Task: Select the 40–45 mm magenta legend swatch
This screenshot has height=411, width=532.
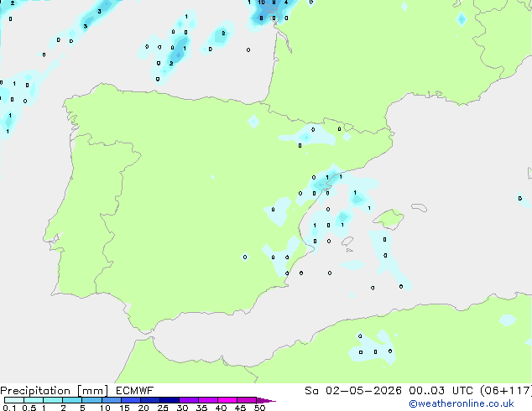Action: (x=227, y=400)
